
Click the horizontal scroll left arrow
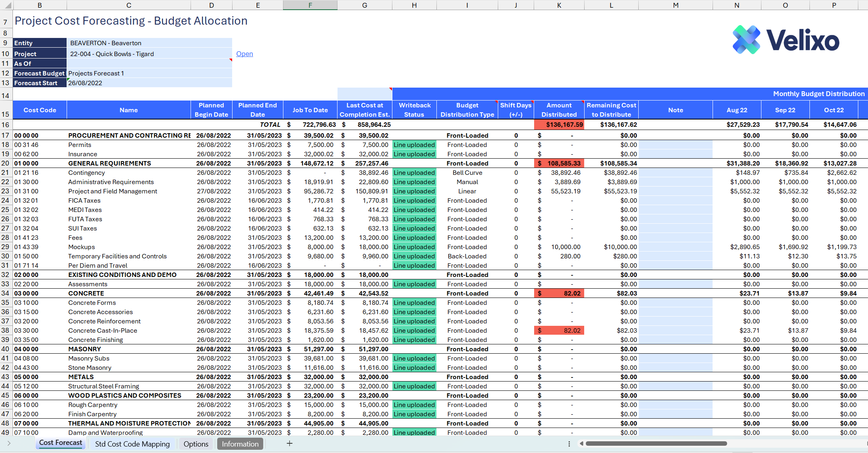pyautogui.click(x=581, y=444)
